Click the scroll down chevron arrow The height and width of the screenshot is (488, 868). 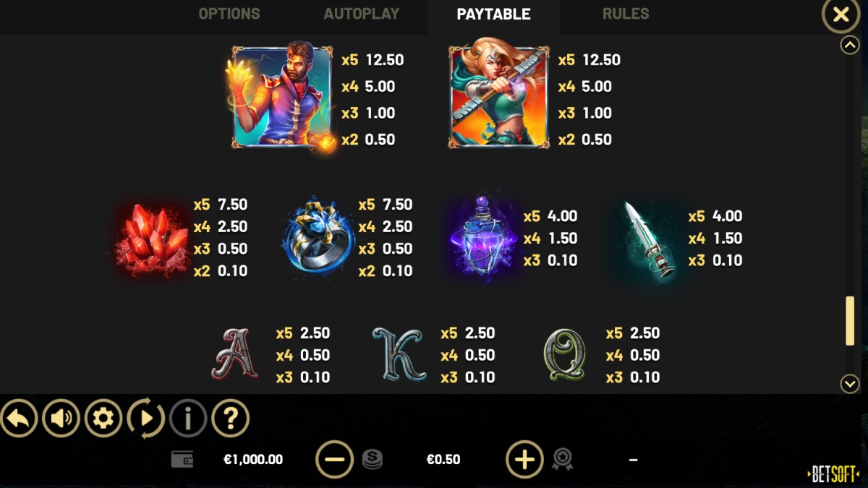coord(850,384)
